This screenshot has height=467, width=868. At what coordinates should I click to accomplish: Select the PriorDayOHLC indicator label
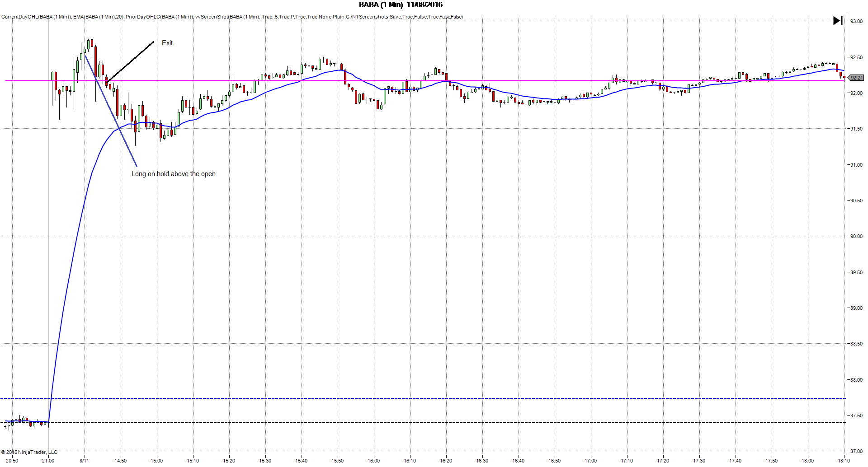pos(160,17)
